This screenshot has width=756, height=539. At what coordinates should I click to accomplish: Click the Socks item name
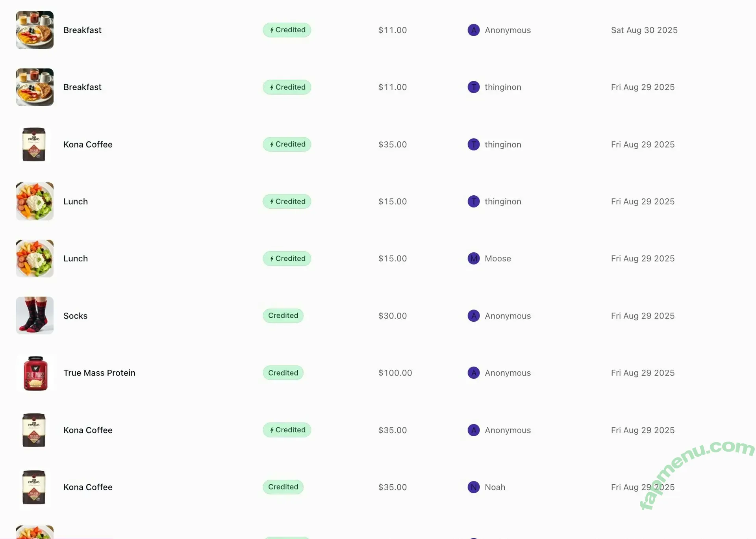(x=75, y=316)
